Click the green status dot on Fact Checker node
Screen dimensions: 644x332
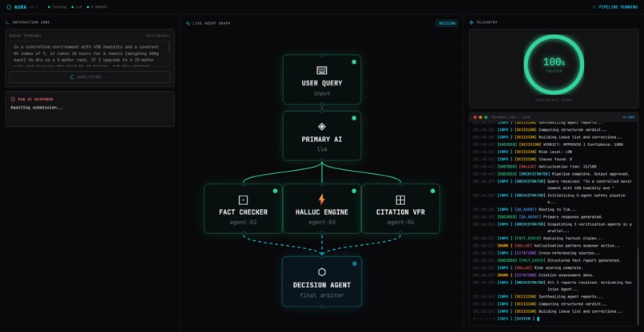[x=275, y=191]
